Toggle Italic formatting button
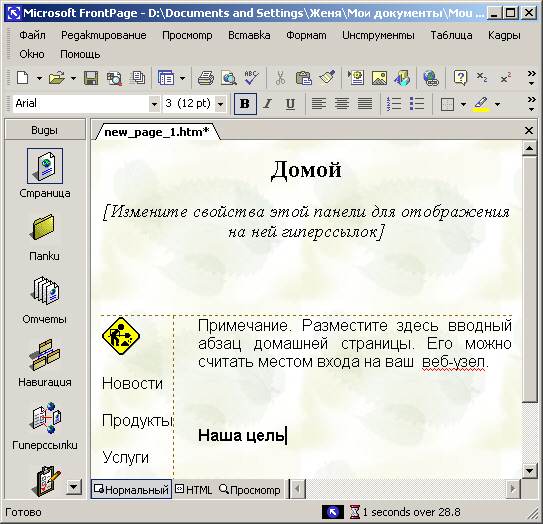The image size is (543, 524). coord(267,104)
